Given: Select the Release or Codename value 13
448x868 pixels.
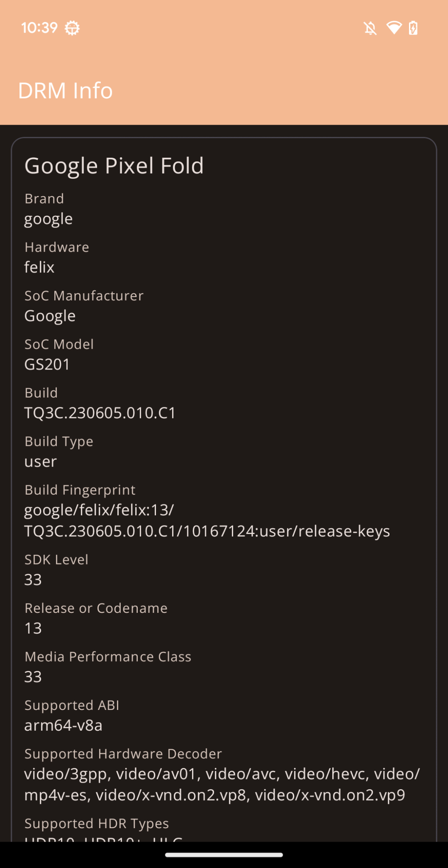Looking at the screenshot, I should coord(32,628).
